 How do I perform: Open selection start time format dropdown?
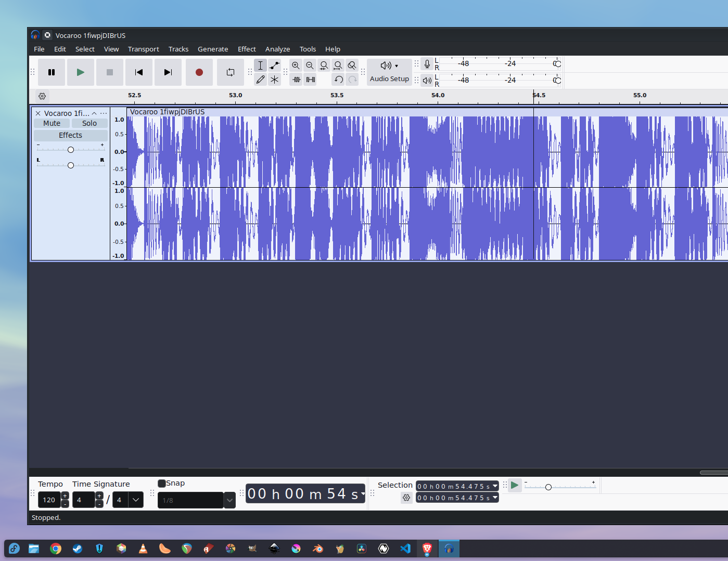[x=495, y=486]
